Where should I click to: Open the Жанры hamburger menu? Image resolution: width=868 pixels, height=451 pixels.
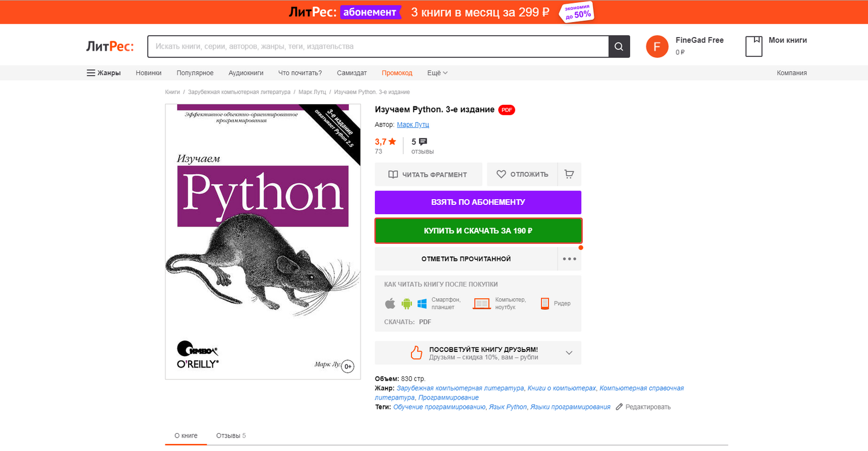pyautogui.click(x=91, y=73)
